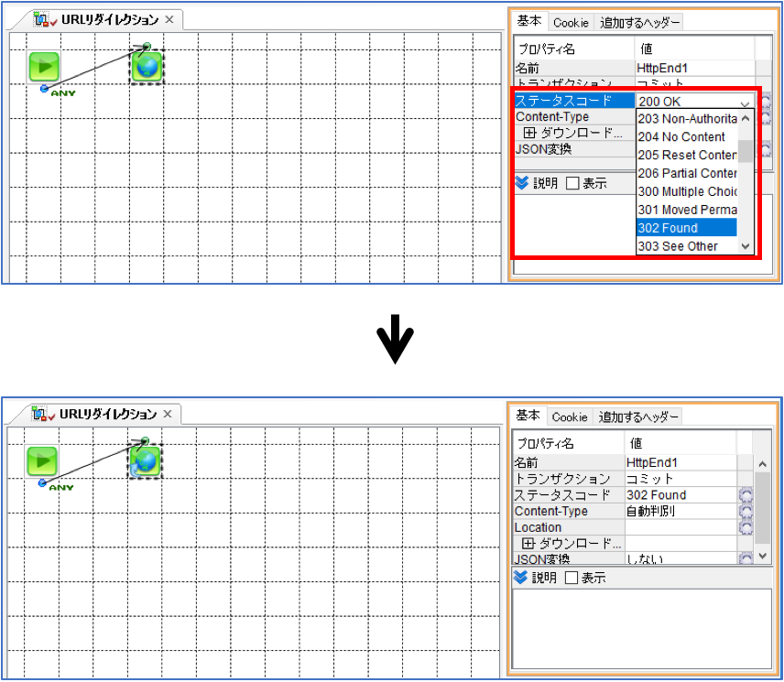The image size is (784, 682).
Task: Click the variable icon beside 自動判別
Action: pyautogui.click(x=746, y=511)
